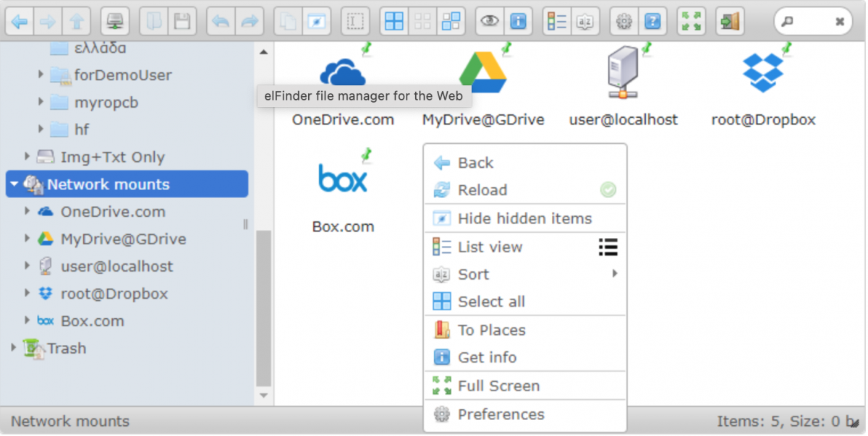This screenshot has height=436, width=868.
Task: Expand the forDemoUser folder tree arrow
Action: coord(41,75)
